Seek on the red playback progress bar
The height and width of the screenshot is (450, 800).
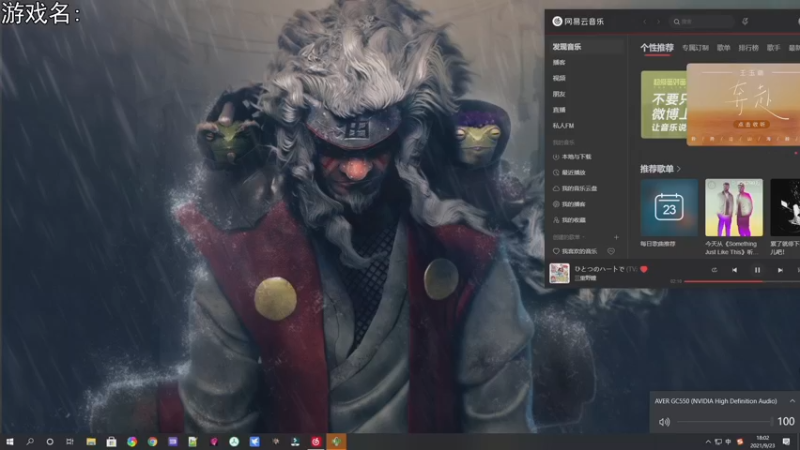[x=742, y=281]
